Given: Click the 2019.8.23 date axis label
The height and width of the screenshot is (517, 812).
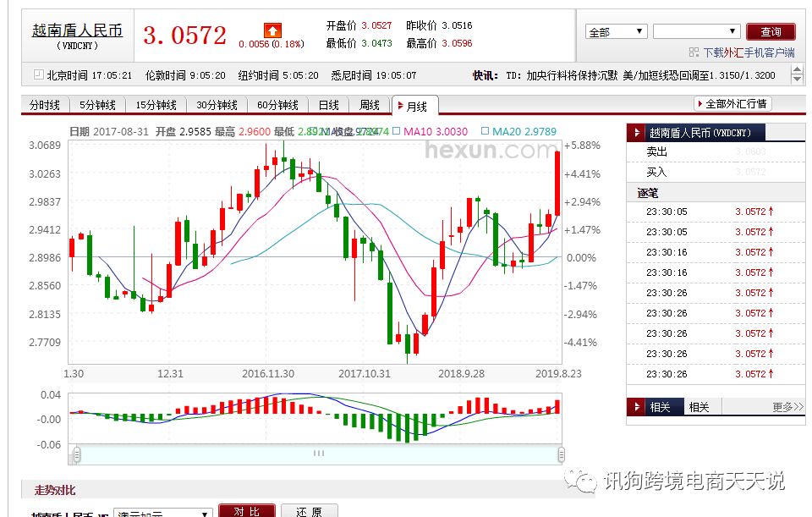Looking at the screenshot, I should point(558,373).
